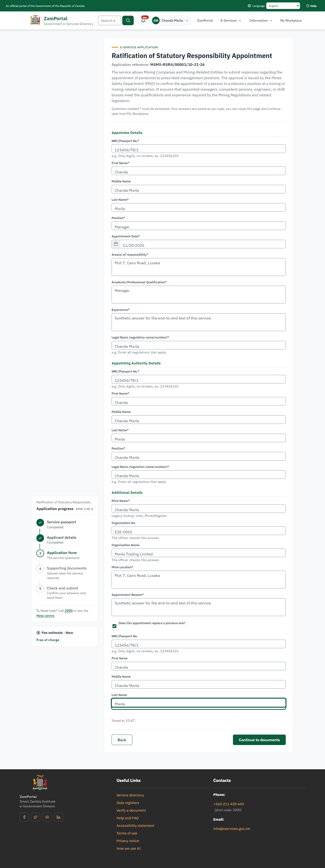Viewport: 325px width, 868px height.
Task: Click the CM user avatar
Action: tap(156, 20)
